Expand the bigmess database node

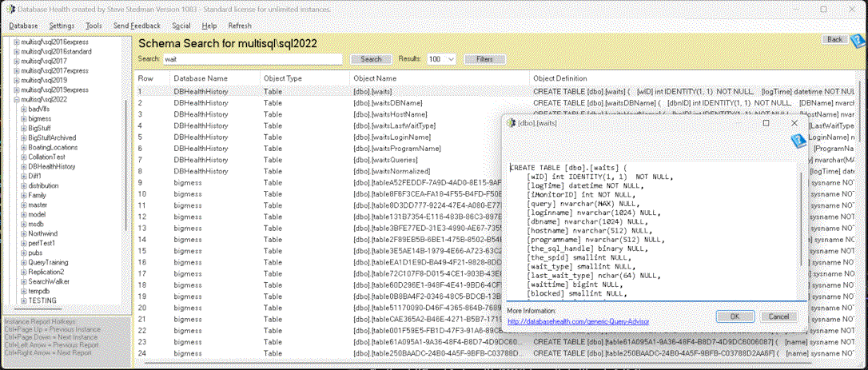[24, 118]
